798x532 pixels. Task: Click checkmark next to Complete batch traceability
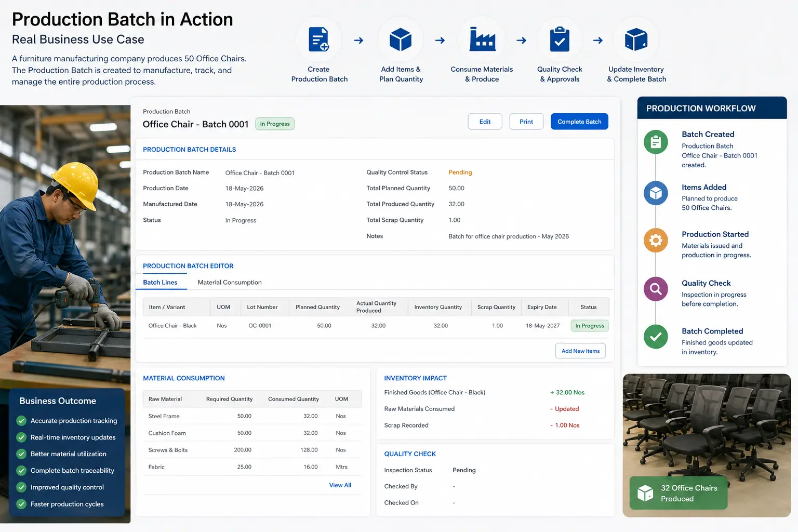(21, 471)
